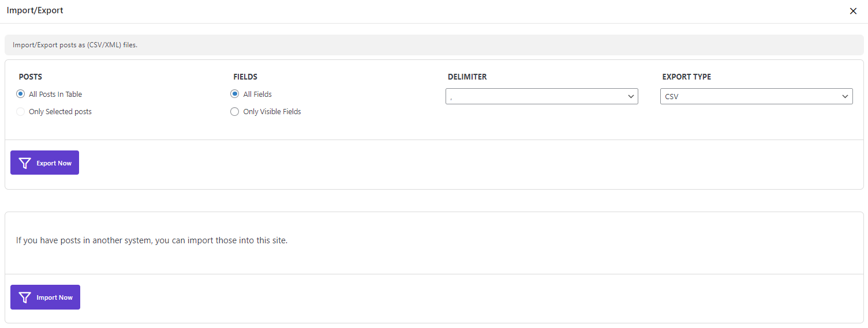Screen dimensions: 868x328
Task: Begin import via the Import Now text
Action: coord(55,297)
